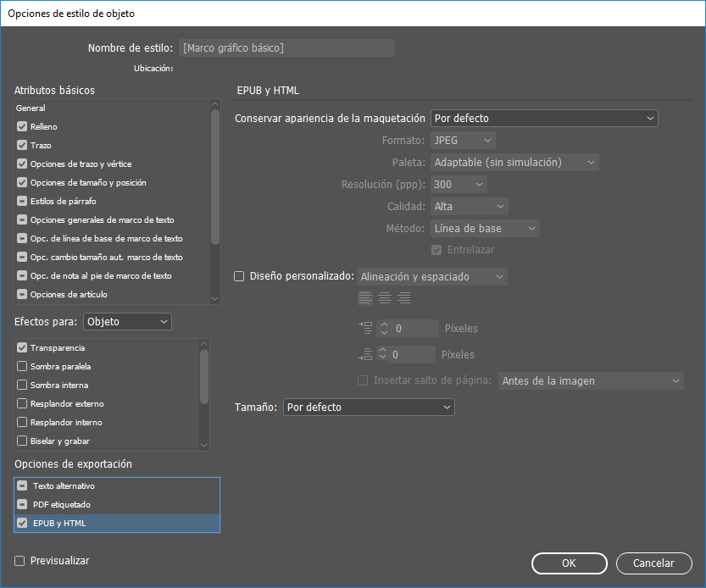Open the Conservar apariencia de la maquetación dropdown
This screenshot has height=588, width=706.
point(543,118)
